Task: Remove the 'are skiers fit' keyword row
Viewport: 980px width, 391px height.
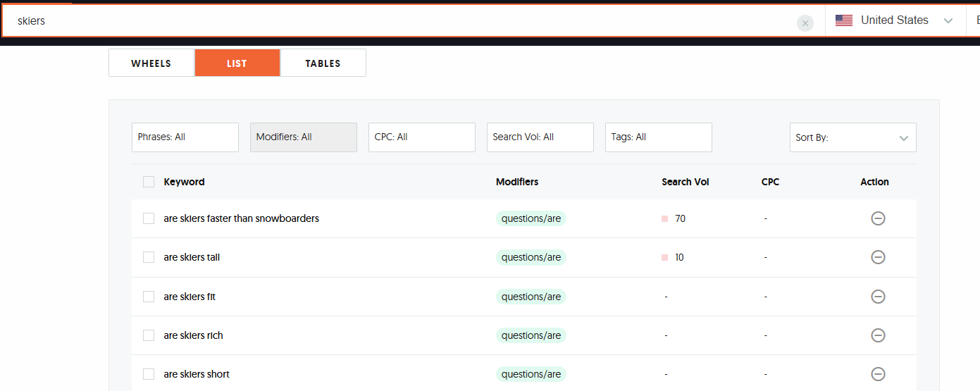Action: click(x=878, y=297)
